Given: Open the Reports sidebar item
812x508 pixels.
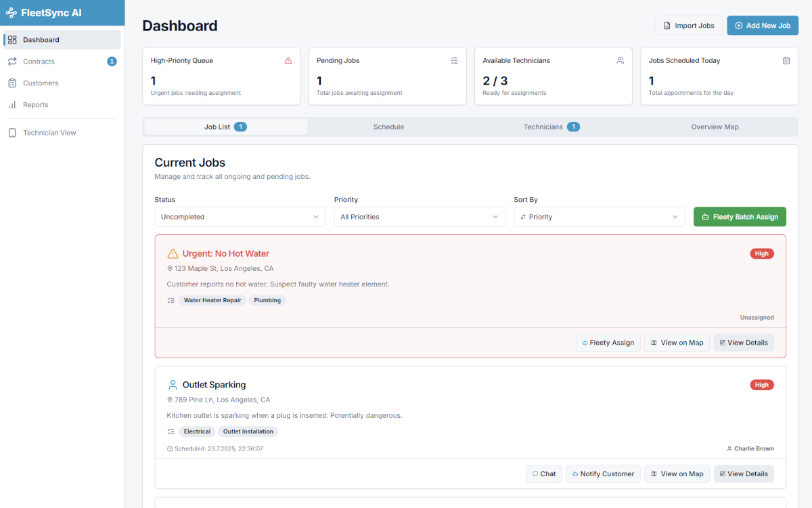Looking at the screenshot, I should click(x=35, y=105).
